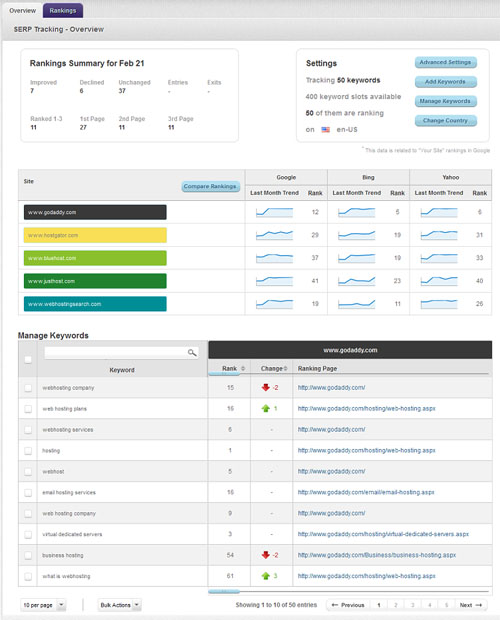Click the horizontal scrollbar under keyword table
The width and height of the screenshot is (500, 620).
coord(224,592)
